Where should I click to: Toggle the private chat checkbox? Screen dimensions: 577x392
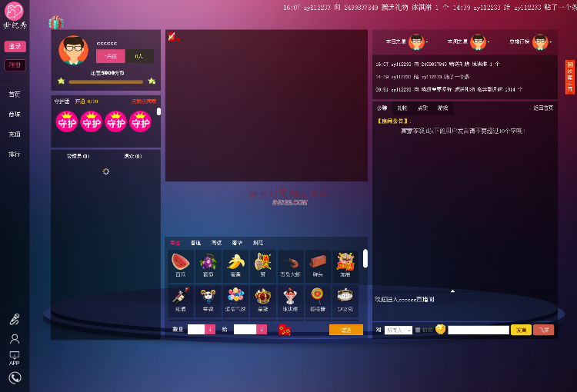(x=418, y=330)
